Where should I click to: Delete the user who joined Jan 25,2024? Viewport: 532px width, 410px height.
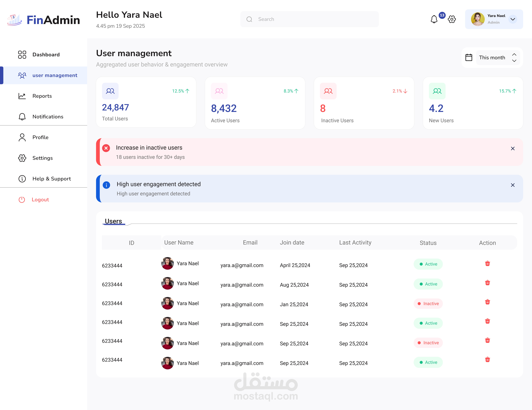pos(487,302)
